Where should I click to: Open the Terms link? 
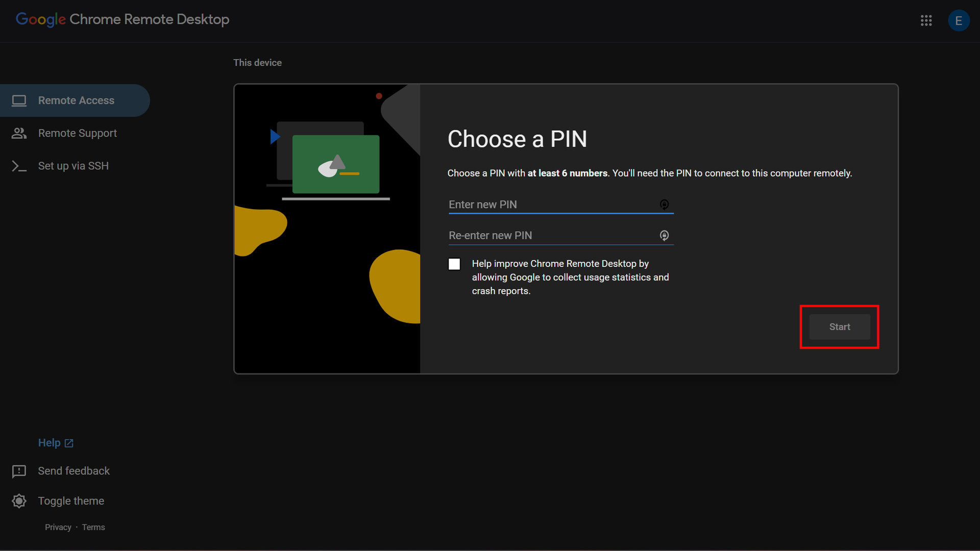pos(93,527)
